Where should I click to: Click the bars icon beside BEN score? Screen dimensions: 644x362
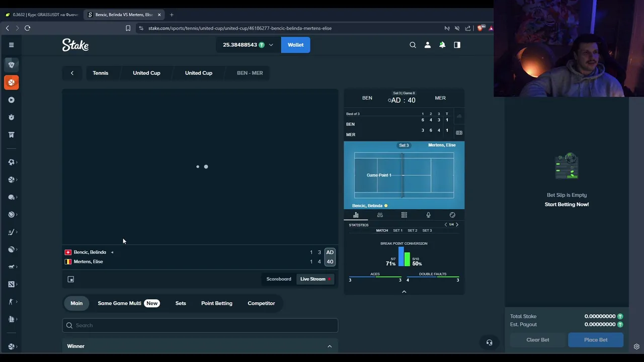pyautogui.click(x=459, y=117)
